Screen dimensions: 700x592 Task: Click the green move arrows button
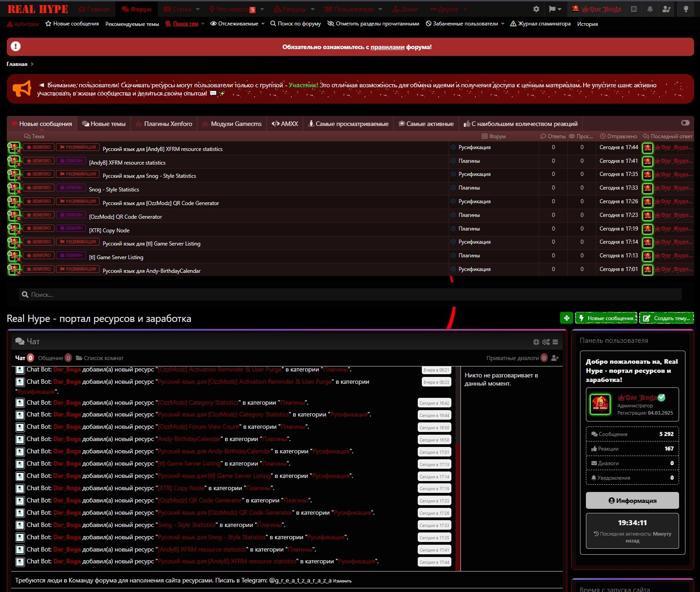566,318
